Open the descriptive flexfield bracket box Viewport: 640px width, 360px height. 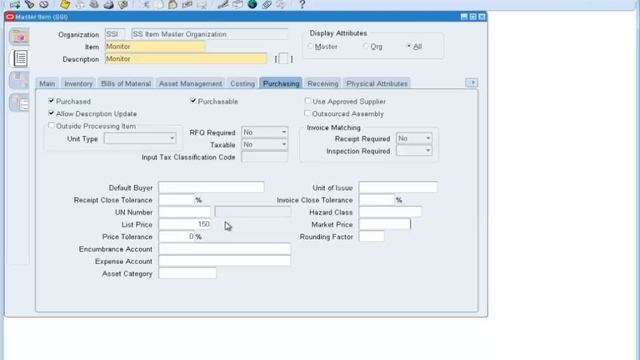tap(284, 59)
